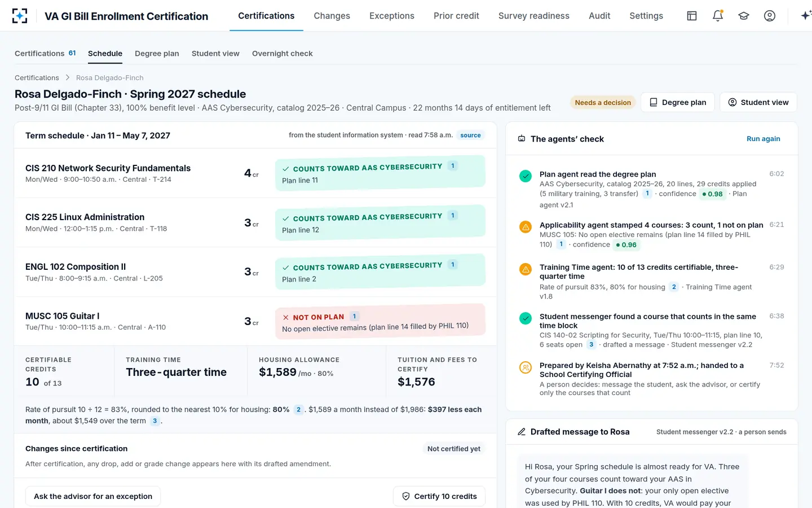
Task: Open the Student view button
Action: coord(758,102)
